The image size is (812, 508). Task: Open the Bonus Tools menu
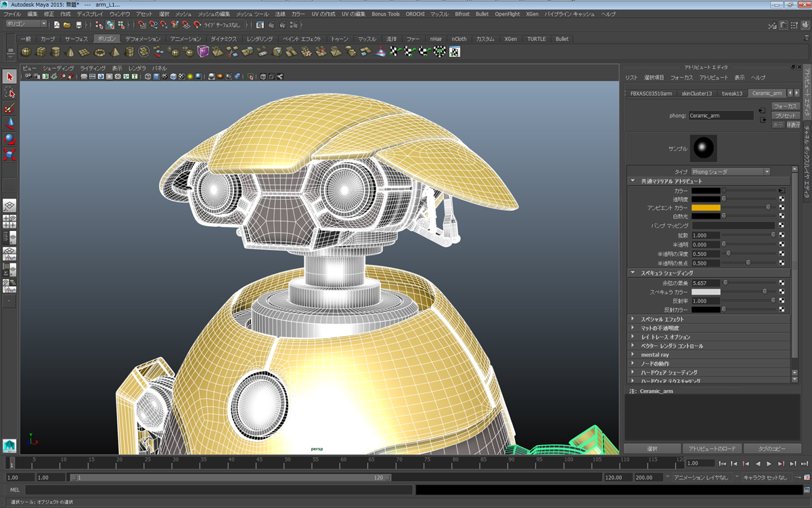pos(386,14)
